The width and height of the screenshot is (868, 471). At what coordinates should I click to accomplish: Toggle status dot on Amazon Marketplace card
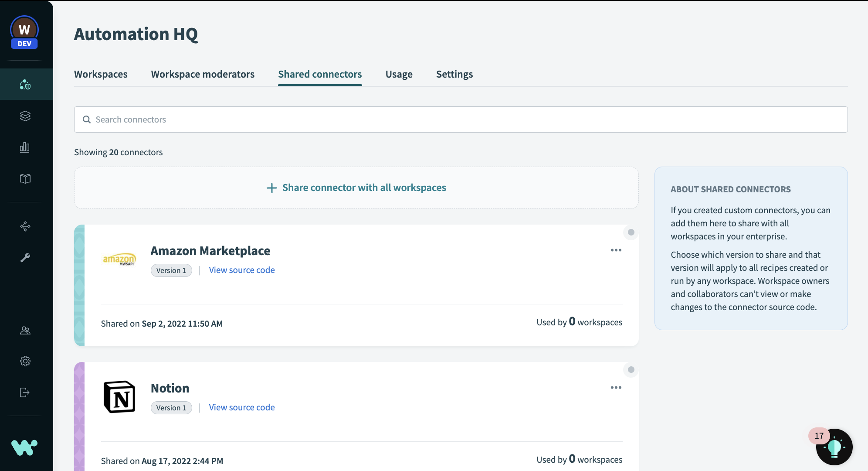coord(631,232)
